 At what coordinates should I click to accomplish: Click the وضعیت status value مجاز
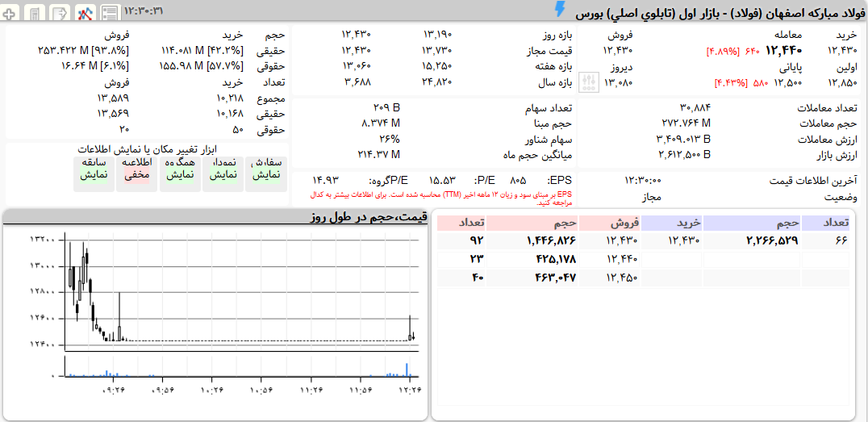(651, 197)
